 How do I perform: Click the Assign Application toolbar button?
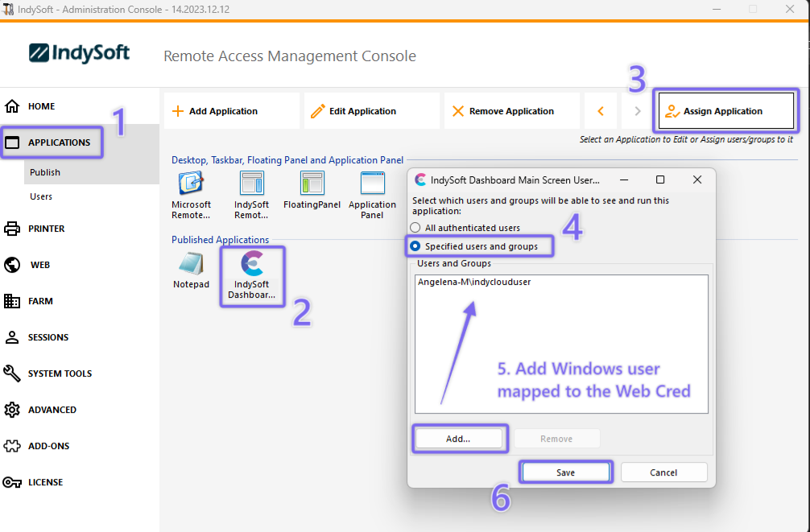tap(726, 111)
